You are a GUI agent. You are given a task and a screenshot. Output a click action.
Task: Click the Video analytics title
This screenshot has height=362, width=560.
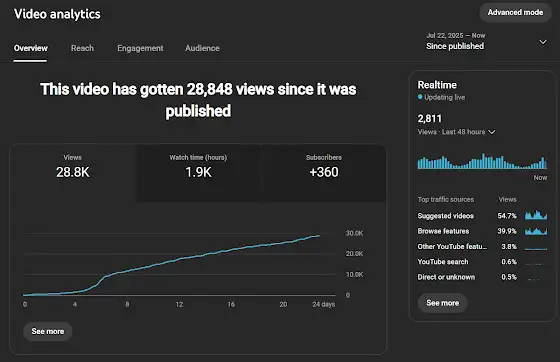57,14
